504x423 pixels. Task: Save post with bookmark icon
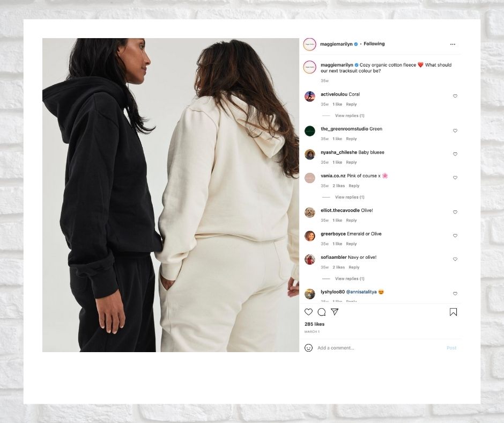[x=453, y=312]
